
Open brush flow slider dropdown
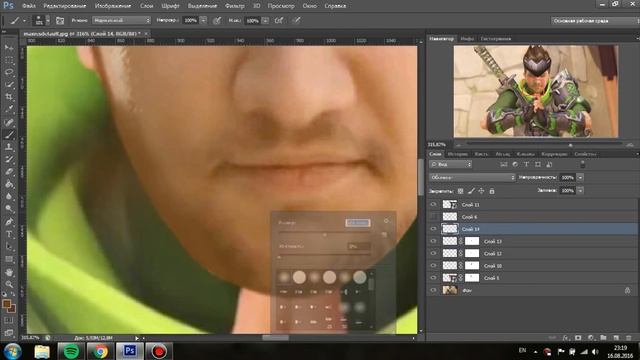(x=265, y=20)
